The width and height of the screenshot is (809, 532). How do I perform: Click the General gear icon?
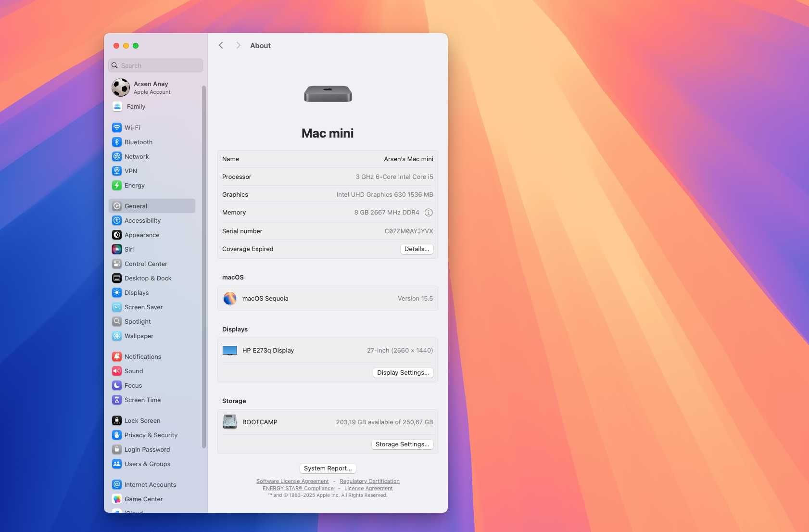point(117,206)
